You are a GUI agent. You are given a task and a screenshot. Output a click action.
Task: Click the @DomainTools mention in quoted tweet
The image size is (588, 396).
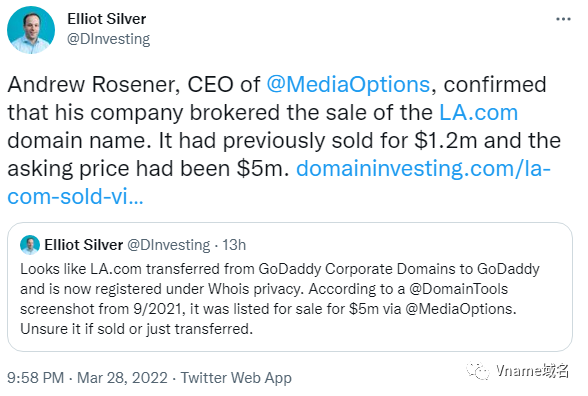[458, 289]
